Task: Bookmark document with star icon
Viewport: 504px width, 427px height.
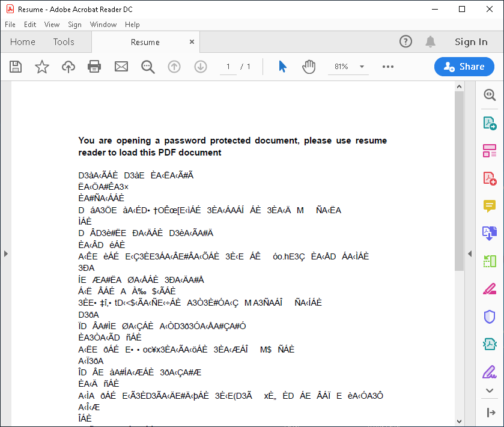Action: (x=42, y=67)
